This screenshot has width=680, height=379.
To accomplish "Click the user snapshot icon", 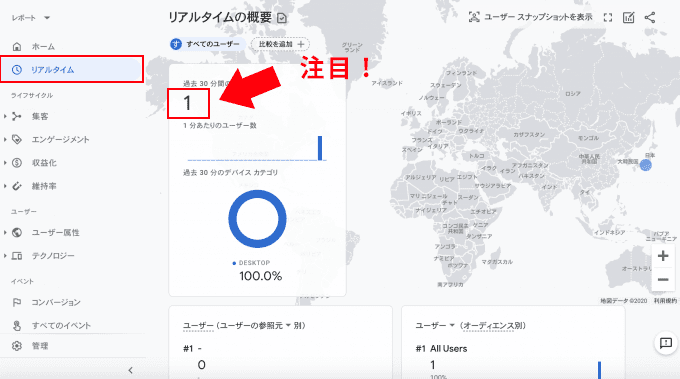I will 474,17.
